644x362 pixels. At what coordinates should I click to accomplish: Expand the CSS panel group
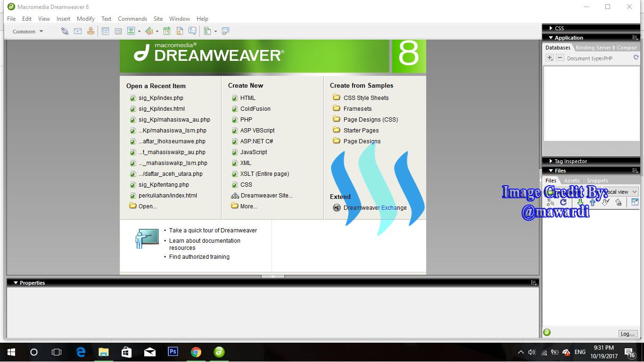point(551,28)
